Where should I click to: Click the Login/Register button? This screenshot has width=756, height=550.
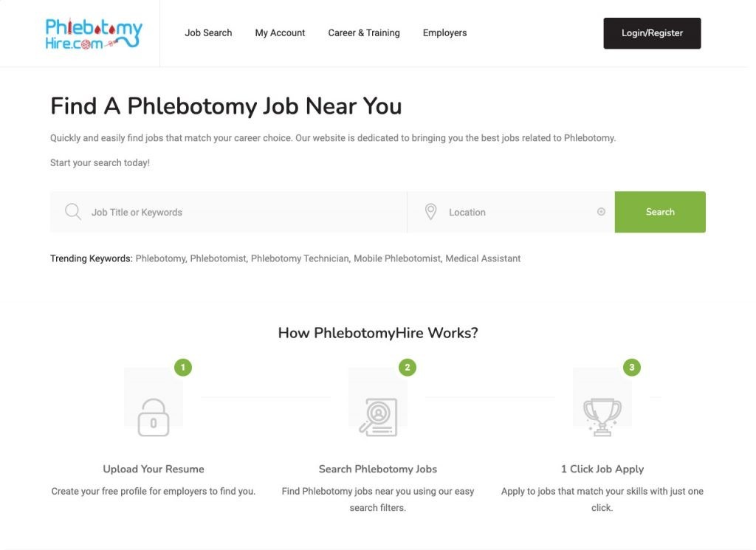point(652,33)
